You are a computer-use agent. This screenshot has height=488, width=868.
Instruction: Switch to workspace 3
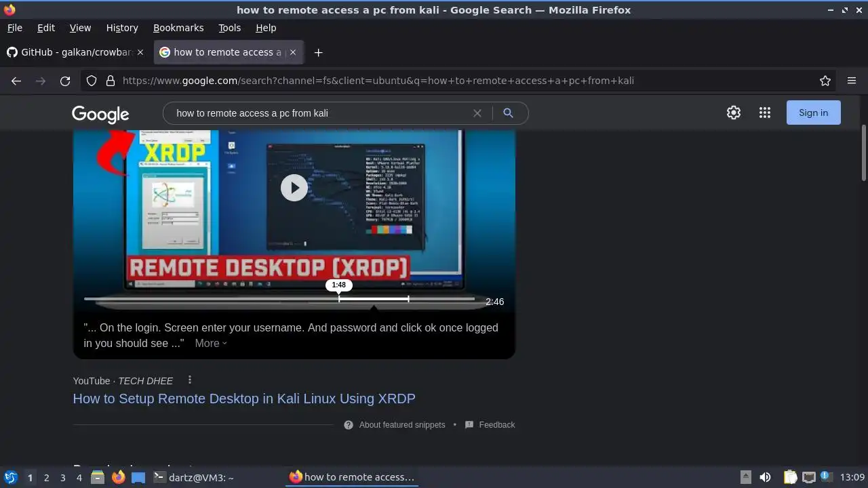pyautogui.click(x=62, y=478)
